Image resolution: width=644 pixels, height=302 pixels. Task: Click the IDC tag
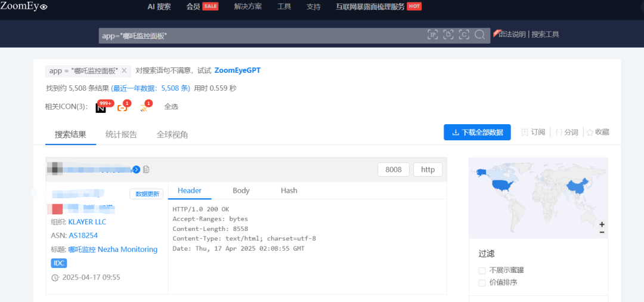coord(59,263)
